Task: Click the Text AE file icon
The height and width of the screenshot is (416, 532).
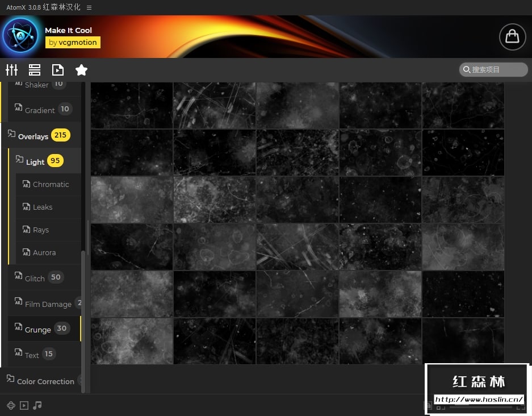Action: (18, 352)
